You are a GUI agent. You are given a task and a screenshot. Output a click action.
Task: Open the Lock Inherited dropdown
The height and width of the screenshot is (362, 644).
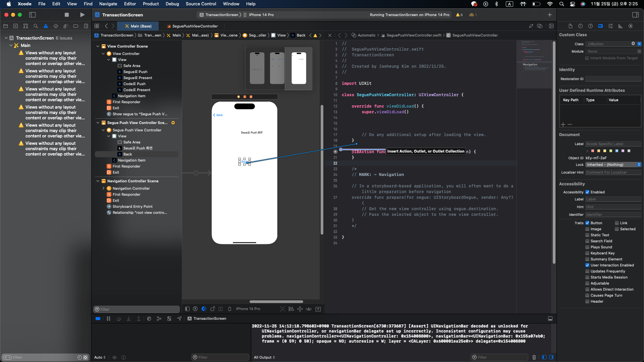613,165
